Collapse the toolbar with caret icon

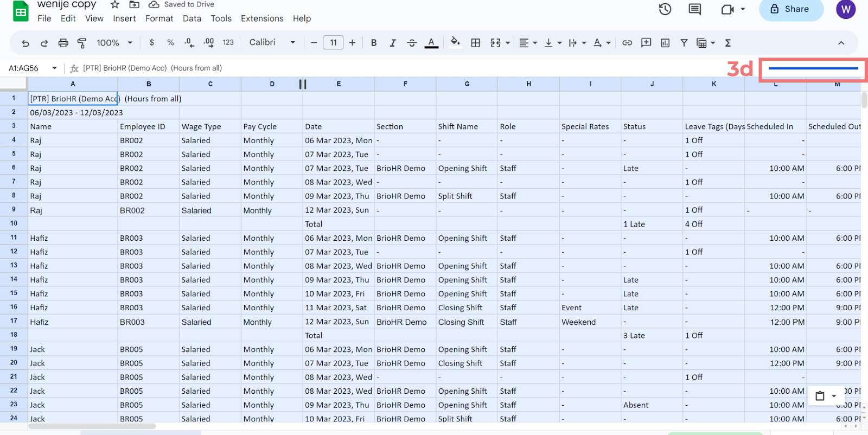pos(841,43)
